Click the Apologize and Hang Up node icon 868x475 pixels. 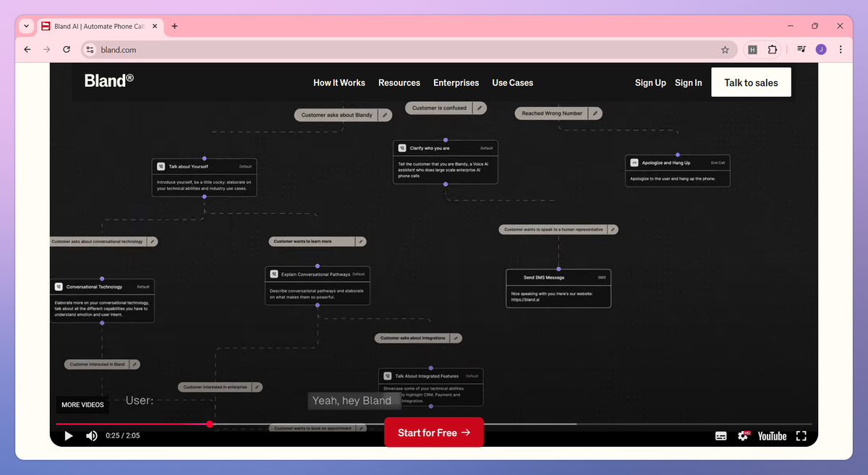tap(634, 163)
